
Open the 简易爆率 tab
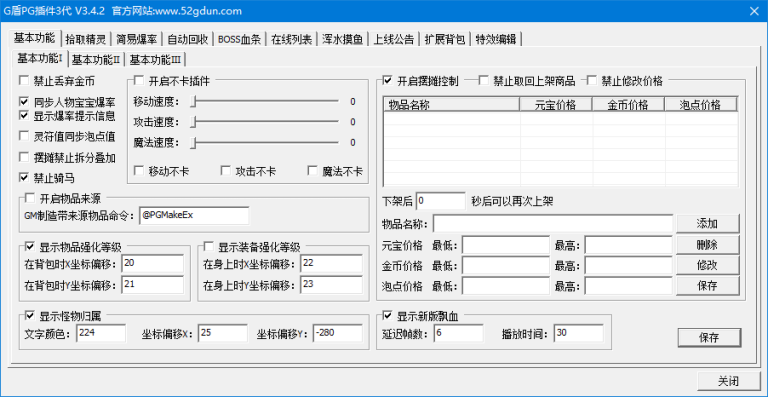137,40
